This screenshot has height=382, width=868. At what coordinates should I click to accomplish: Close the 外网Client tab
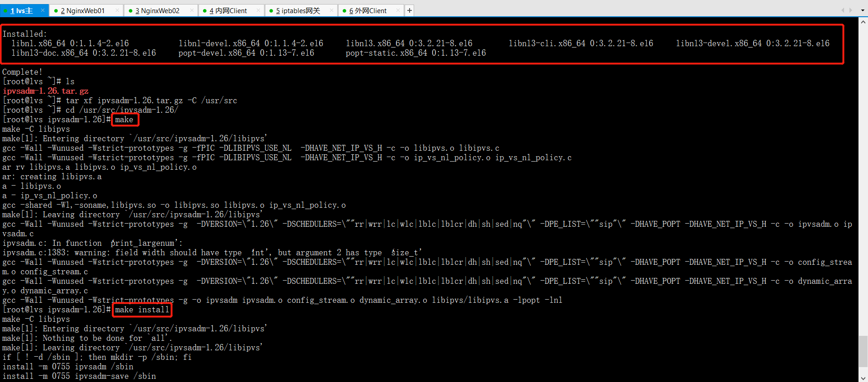tap(398, 10)
